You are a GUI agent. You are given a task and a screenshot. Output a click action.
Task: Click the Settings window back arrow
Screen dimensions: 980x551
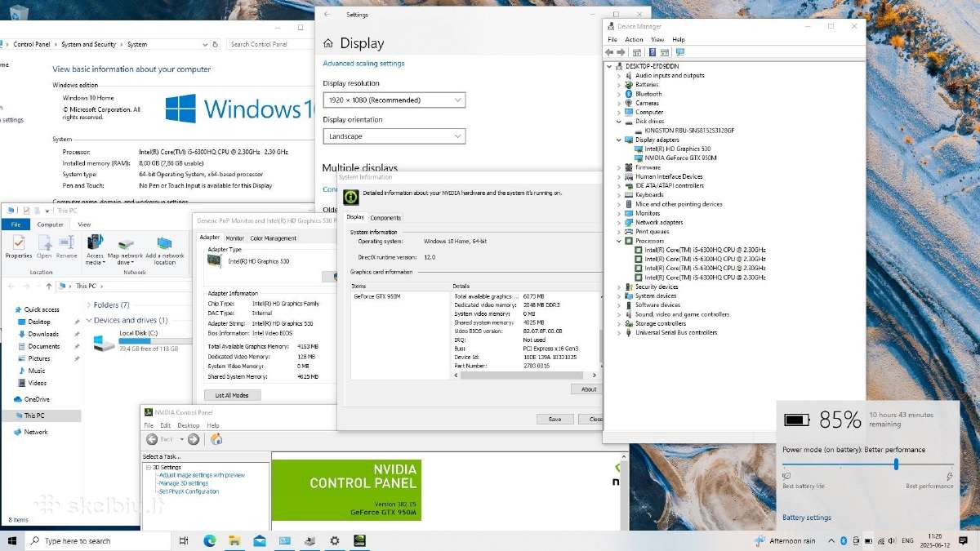coord(327,15)
